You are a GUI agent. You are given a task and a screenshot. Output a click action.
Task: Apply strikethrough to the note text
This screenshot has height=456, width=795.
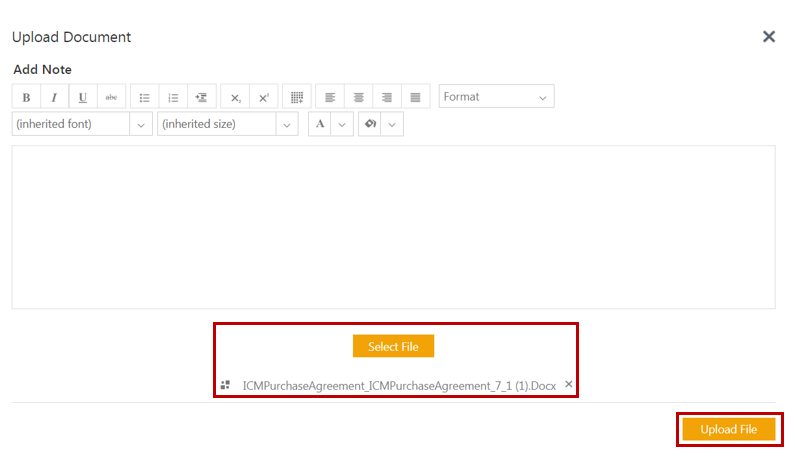(x=111, y=97)
